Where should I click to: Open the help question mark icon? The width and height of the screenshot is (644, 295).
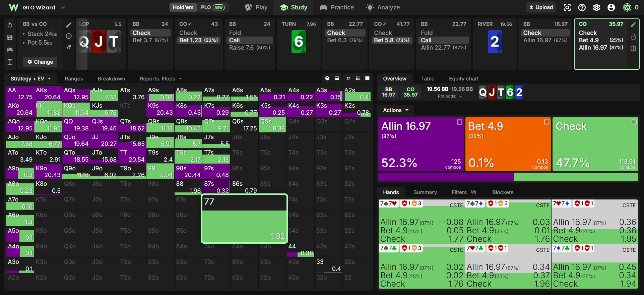(x=582, y=7)
